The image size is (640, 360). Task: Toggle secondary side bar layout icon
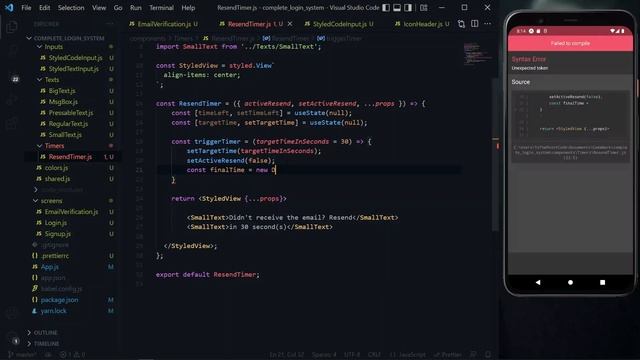pyautogui.click(x=408, y=8)
